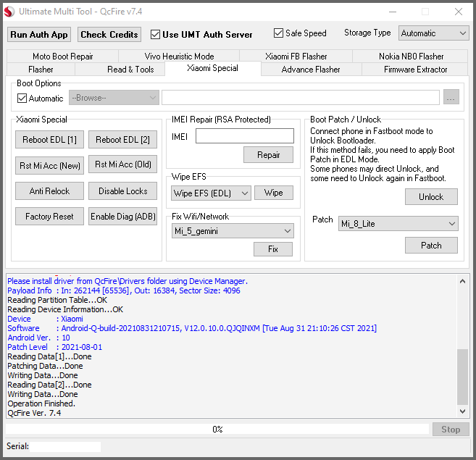Open the Wipe EFS (EDL) dropdown
This screenshot has height=460, width=476.
(211, 193)
